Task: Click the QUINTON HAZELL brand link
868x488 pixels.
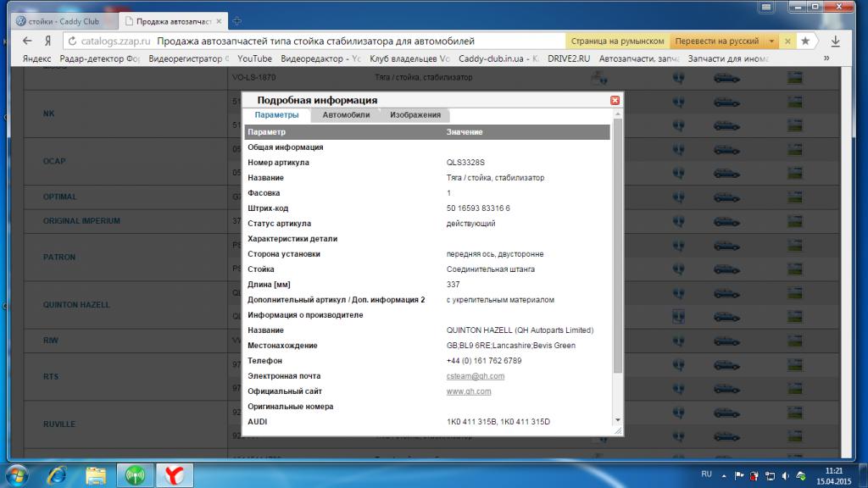Action: (x=76, y=305)
